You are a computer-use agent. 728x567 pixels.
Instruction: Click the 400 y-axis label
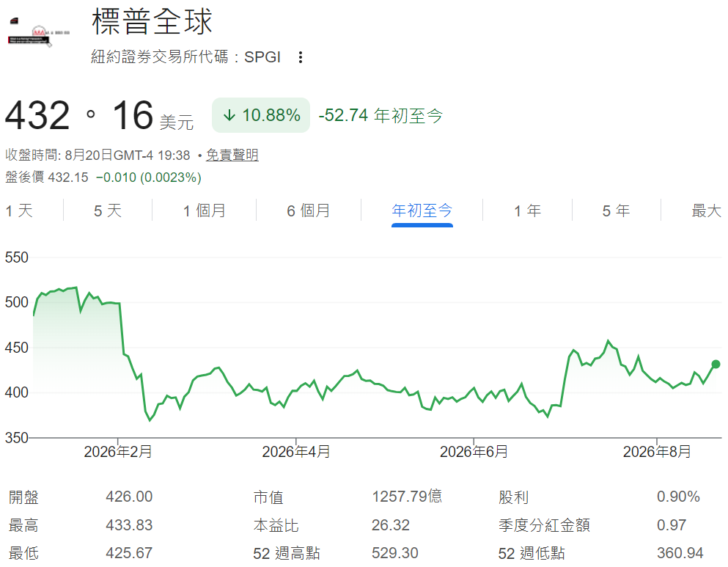pyautogui.click(x=17, y=392)
